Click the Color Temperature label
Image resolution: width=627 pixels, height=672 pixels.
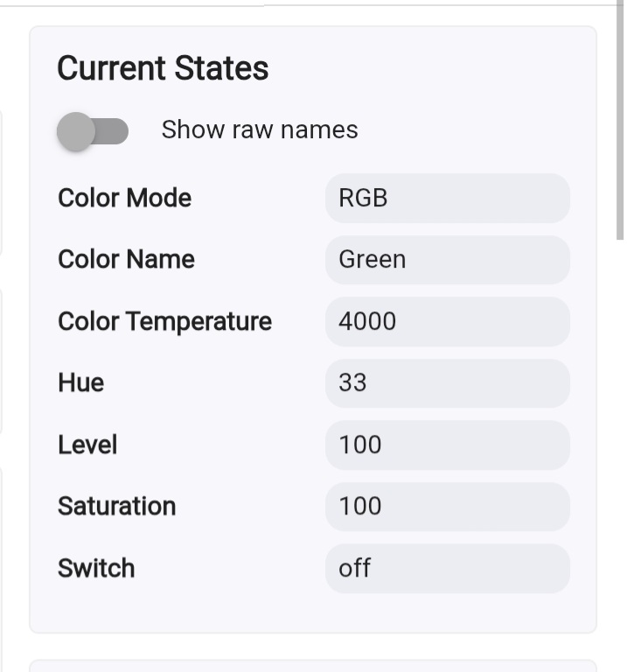pos(164,321)
